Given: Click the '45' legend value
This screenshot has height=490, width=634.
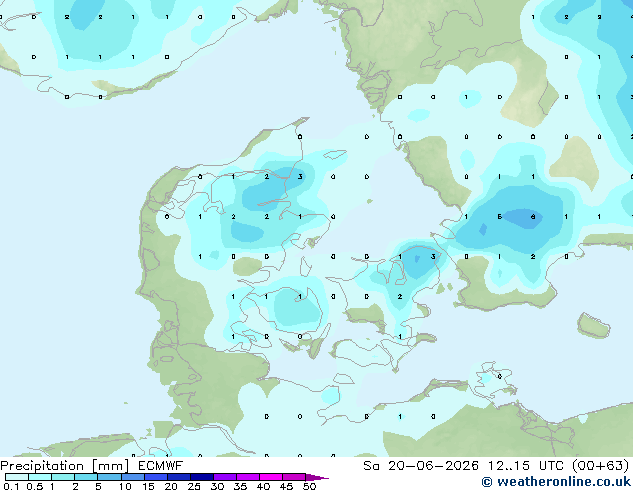Looking at the screenshot, I should 286,486.
